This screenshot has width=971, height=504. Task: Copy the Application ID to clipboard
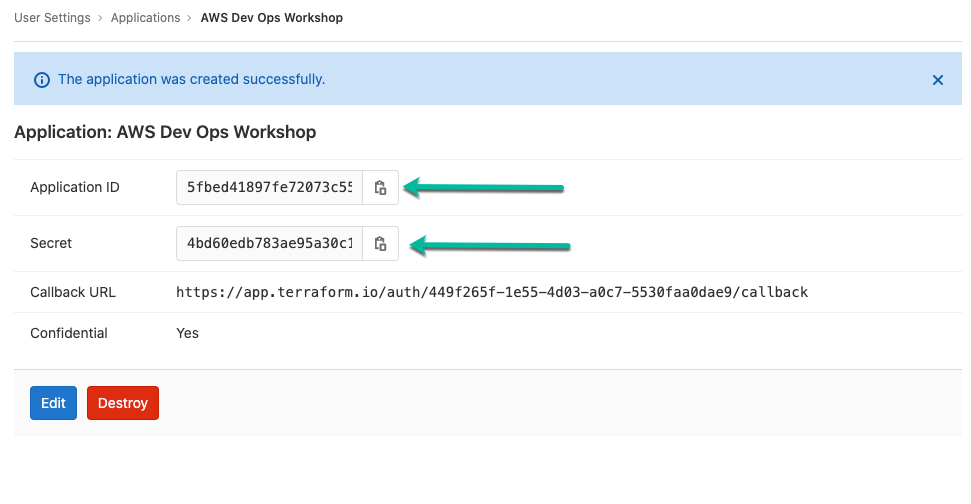380,188
